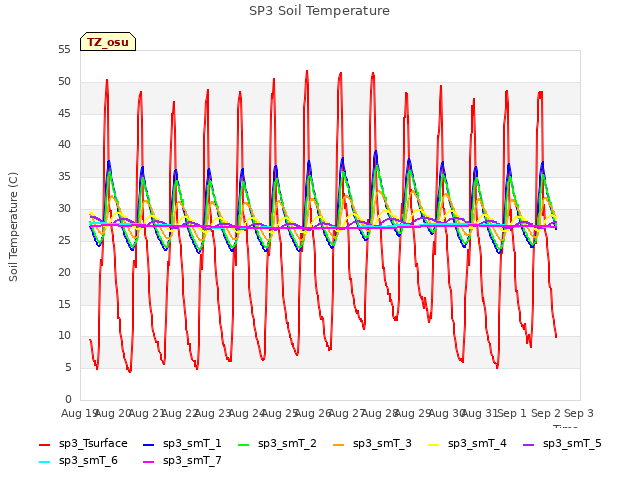The image size is (640, 480).
Task: Click the SP3 Soil Temperature chart title
Action: (x=319, y=11)
